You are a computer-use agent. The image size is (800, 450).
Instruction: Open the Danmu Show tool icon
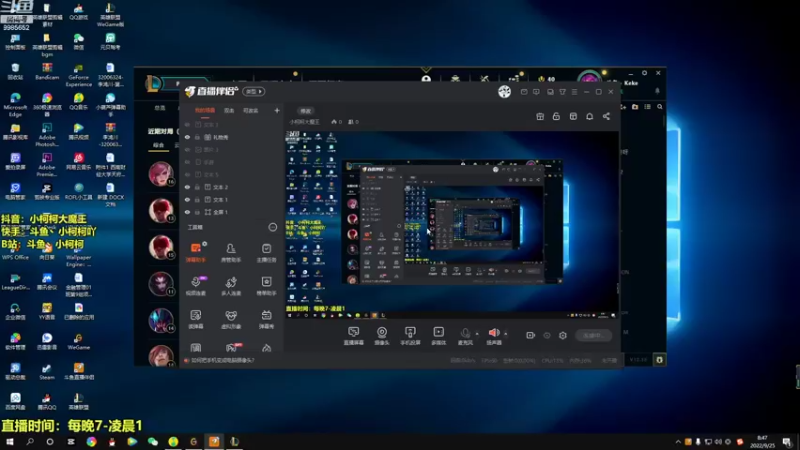point(266,319)
